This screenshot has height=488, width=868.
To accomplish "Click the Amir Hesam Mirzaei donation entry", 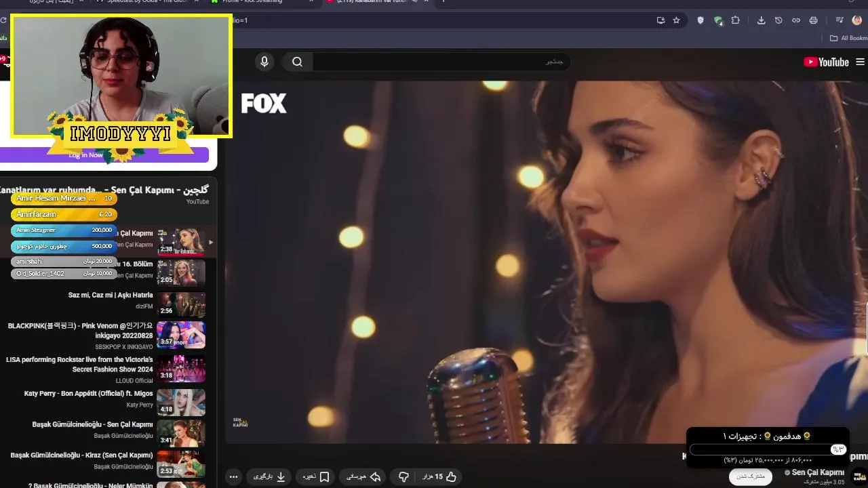I will 64,199.
